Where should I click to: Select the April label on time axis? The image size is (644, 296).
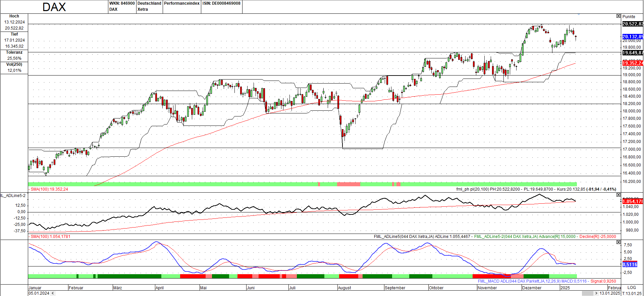(159, 288)
